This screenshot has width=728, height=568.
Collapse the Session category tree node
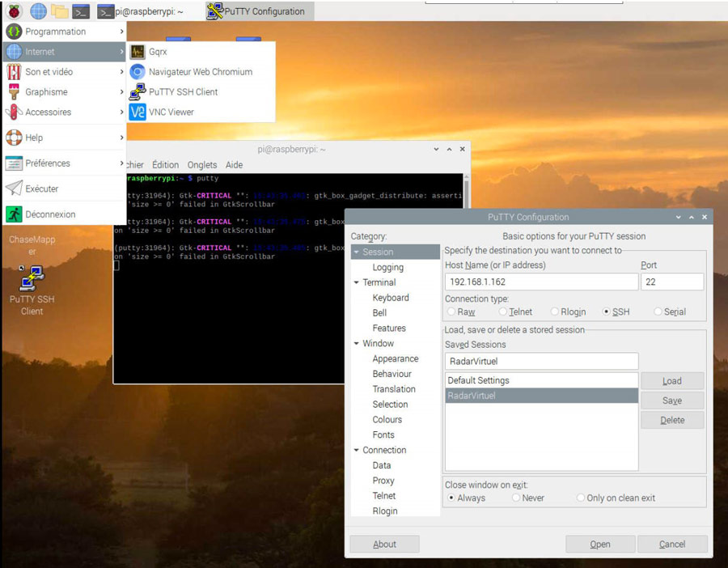(357, 252)
